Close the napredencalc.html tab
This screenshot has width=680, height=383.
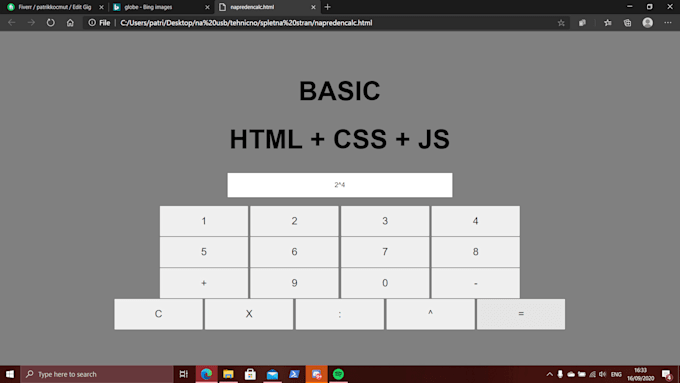[313, 7]
